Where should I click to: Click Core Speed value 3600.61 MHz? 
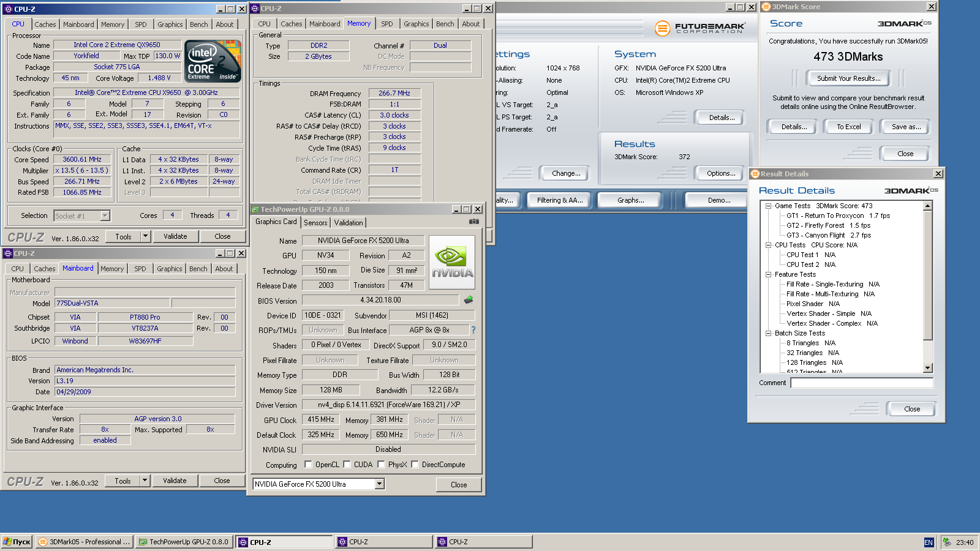[x=82, y=159]
